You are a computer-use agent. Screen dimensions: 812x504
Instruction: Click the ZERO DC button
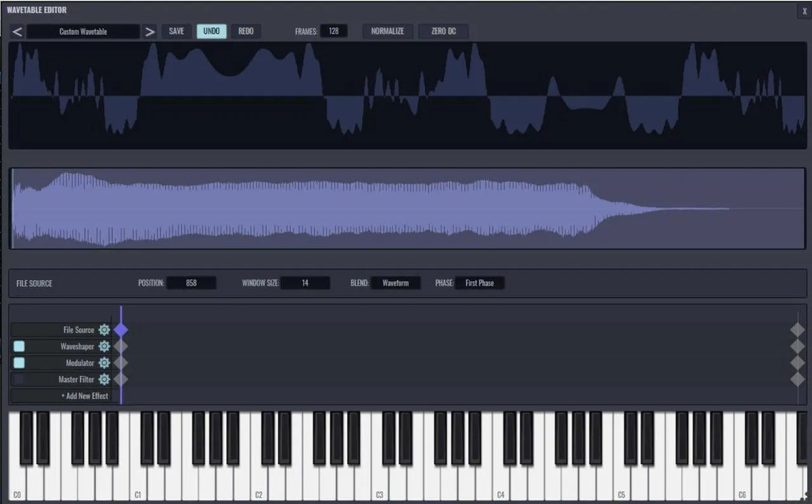click(x=443, y=30)
